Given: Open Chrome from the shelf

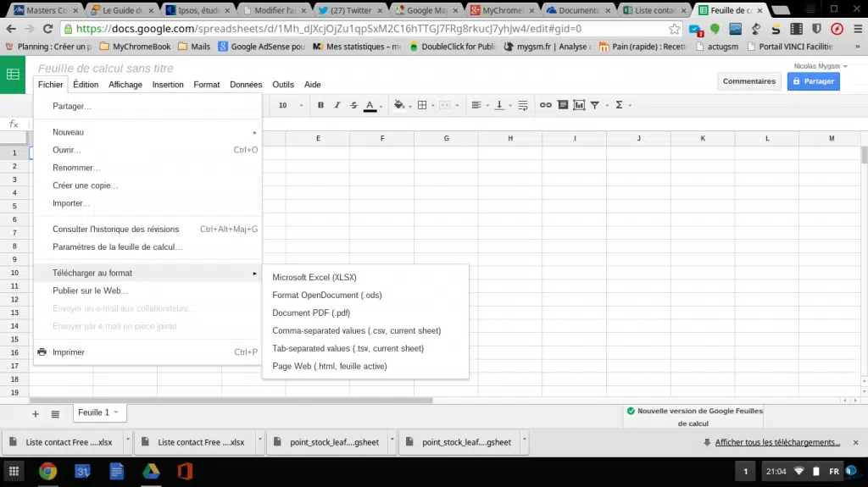Looking at the screenshot, I should click(47, 472).
